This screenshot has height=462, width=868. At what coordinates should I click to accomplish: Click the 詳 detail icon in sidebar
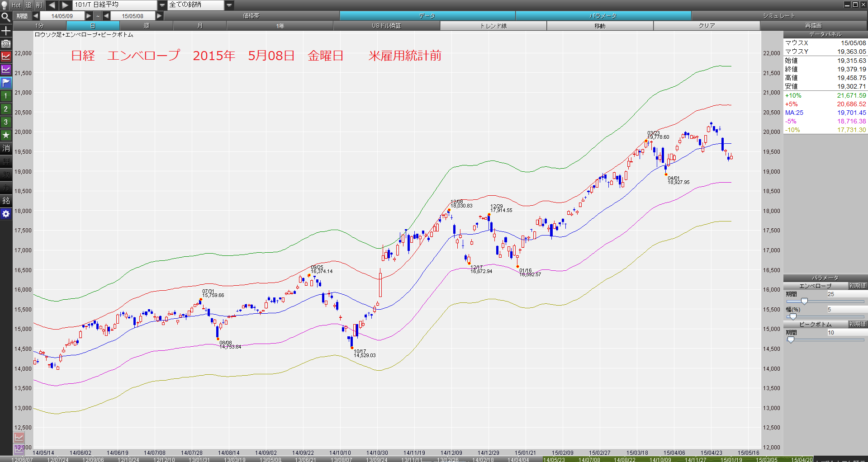click(6, 161)
